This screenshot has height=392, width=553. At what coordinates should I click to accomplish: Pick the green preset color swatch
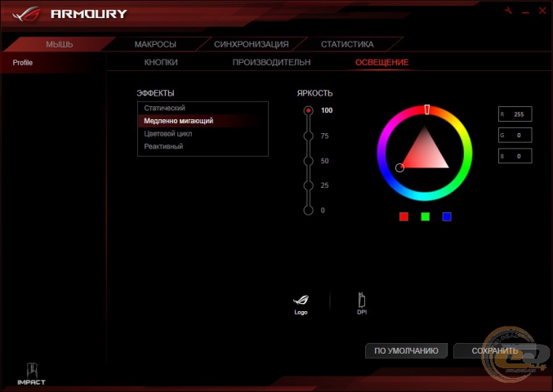(x=426, y=216)
